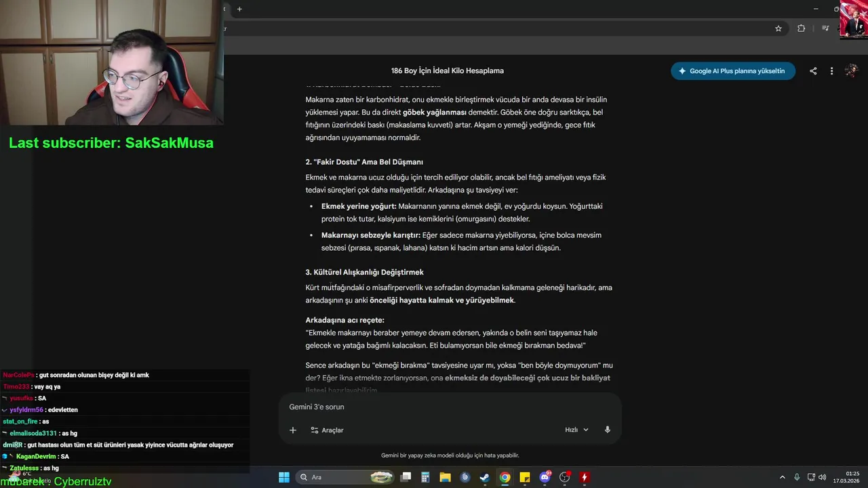Click the Cyberrulztv overlay text
Screen dimensions: 868x488
(83, 481)
